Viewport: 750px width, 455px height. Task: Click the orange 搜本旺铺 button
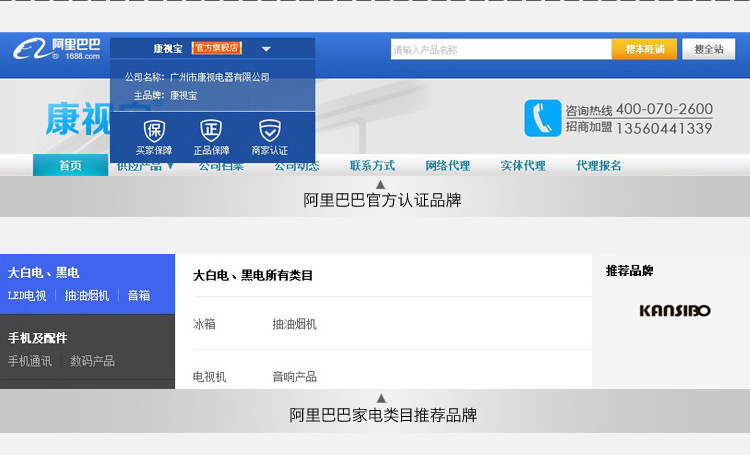[x=644, y=49]
